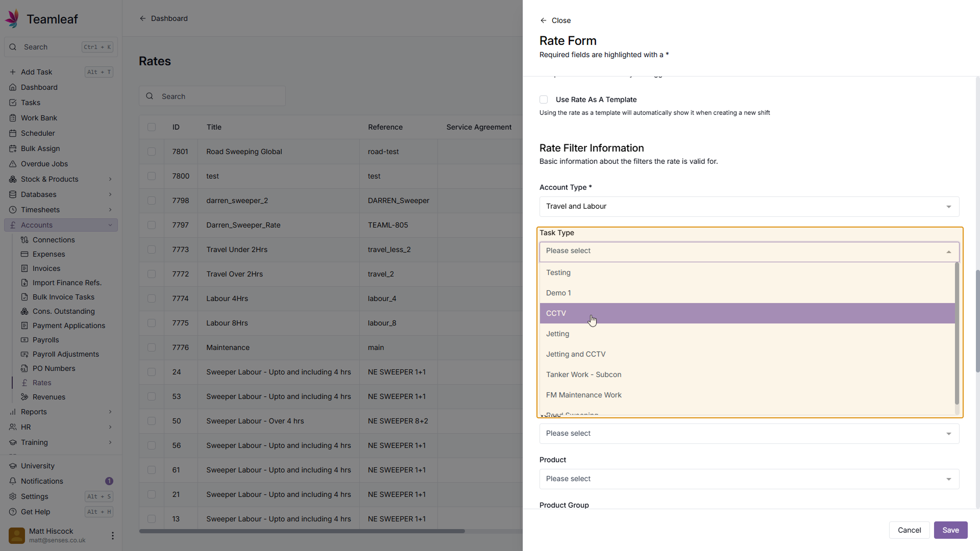The height and width of the screenshot is (551, 980).
Task: Tick the checkbox for row 7801
Action: tap(152, 152)
